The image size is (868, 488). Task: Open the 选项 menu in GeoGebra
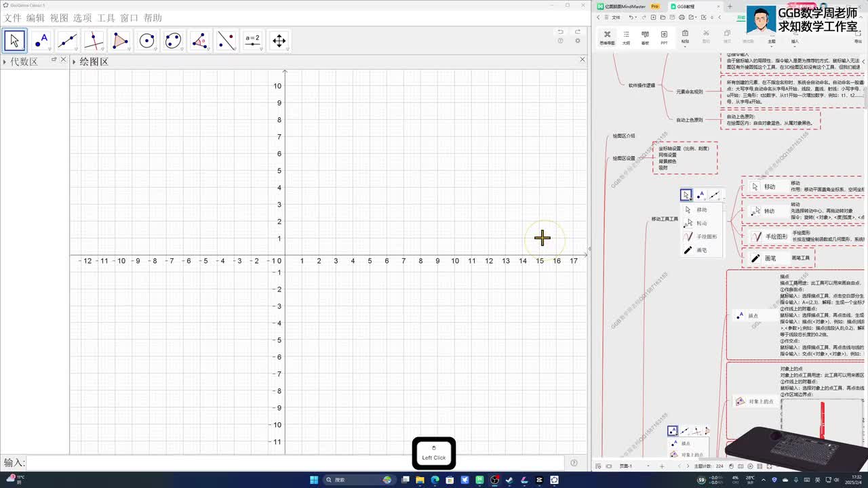coord(82,18)
